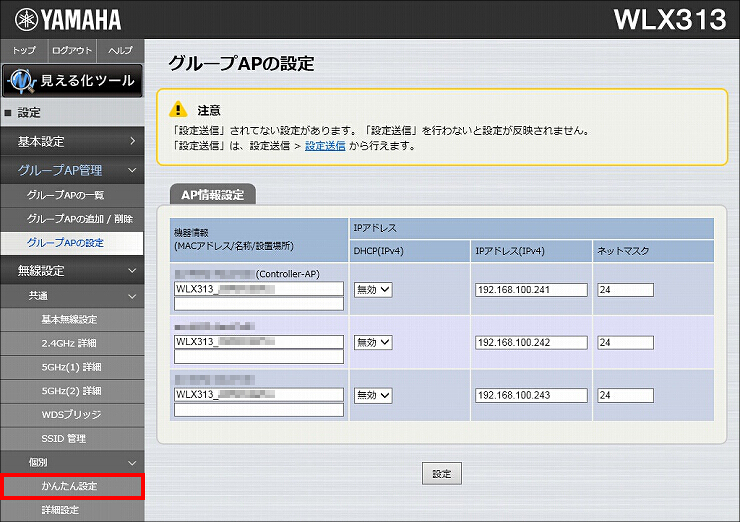The width and height of the screenshot is (740, 522).
Task: Open DHCP dropdown for 192.168.100.243 row
Action: tap(373, 396)
